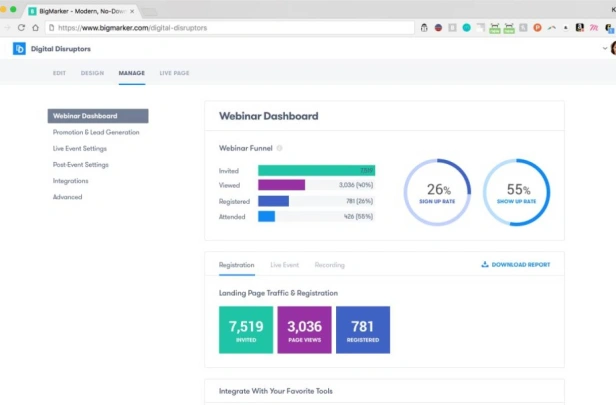This screenshot has height=405, width=616.
Task: Click the orange P extension icon
Action: click(x=537, y=27)
